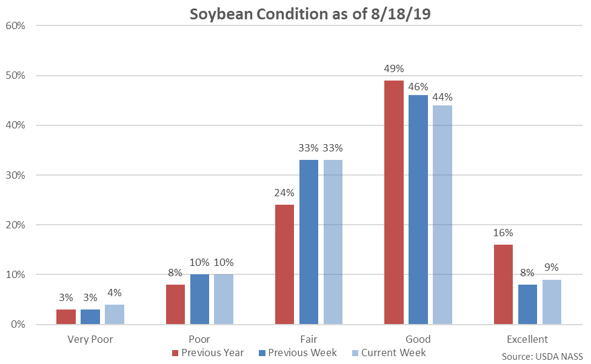Screen dimensions: 591x364
Task: Select the chart title Soybean Condition
Action: (310, 14)
